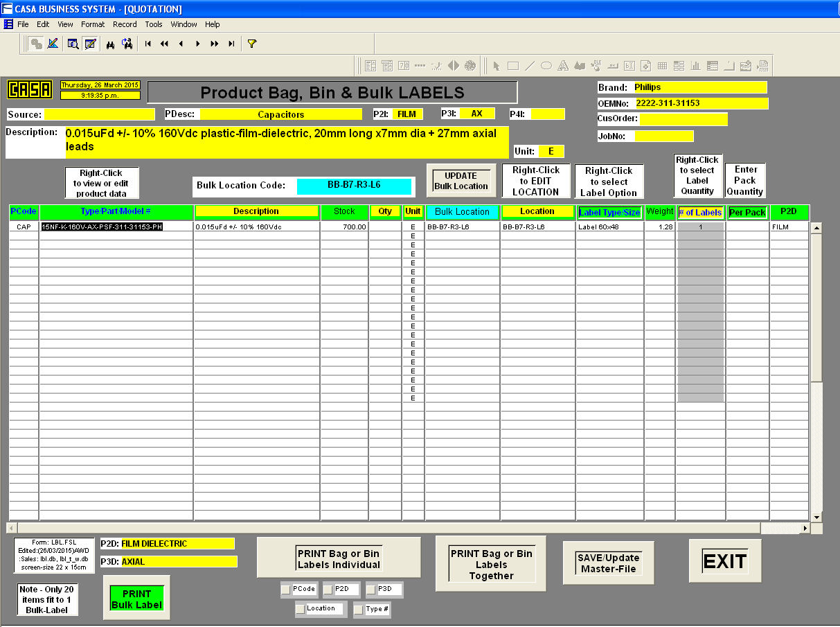Click the Type:Part:Model # column header

click(116, 212)
